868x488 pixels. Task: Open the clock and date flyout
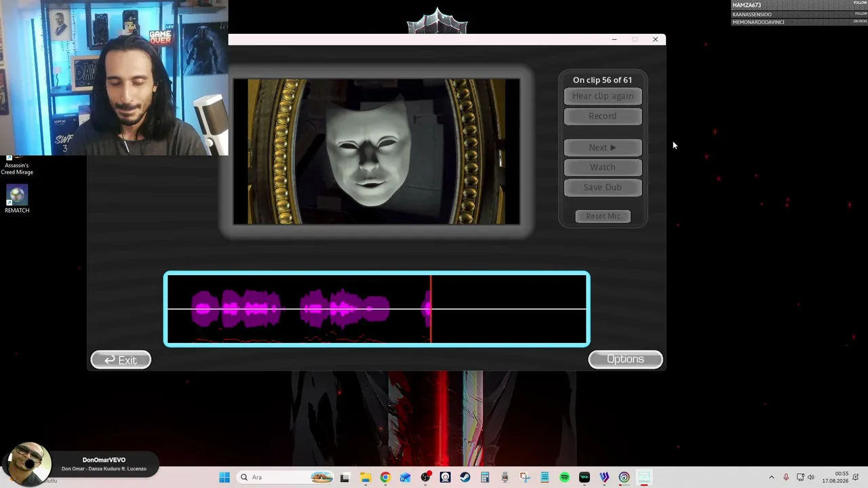(x=835, y=477)
